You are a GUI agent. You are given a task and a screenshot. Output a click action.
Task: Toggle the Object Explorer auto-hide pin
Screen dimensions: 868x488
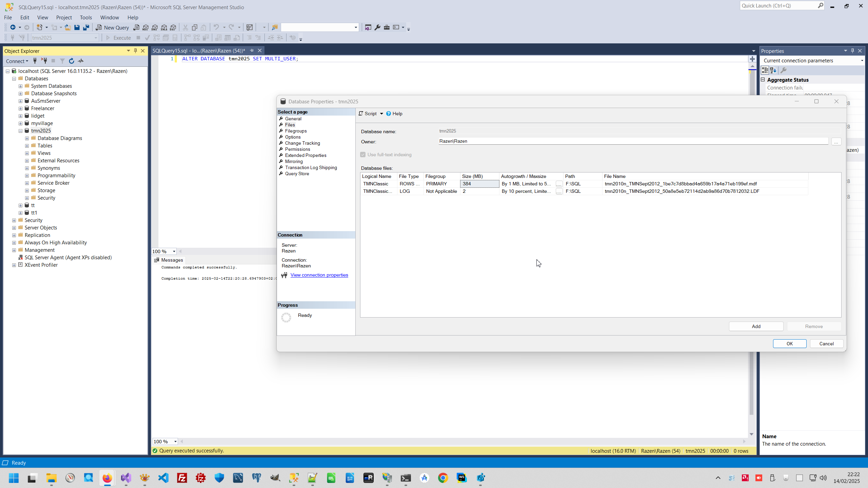pos(135,51)
